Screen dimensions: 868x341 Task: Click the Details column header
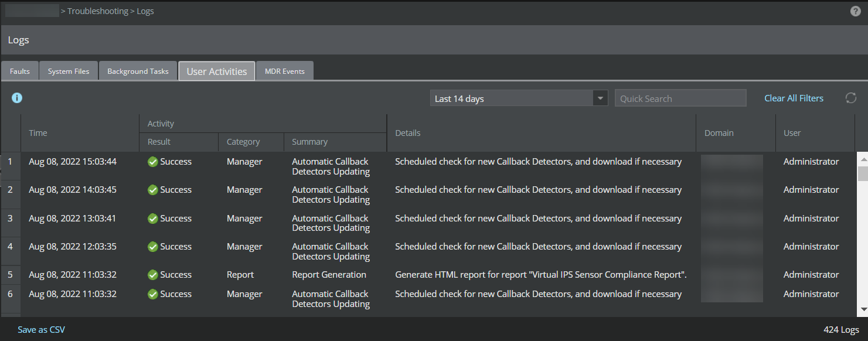tap(542, 133)
